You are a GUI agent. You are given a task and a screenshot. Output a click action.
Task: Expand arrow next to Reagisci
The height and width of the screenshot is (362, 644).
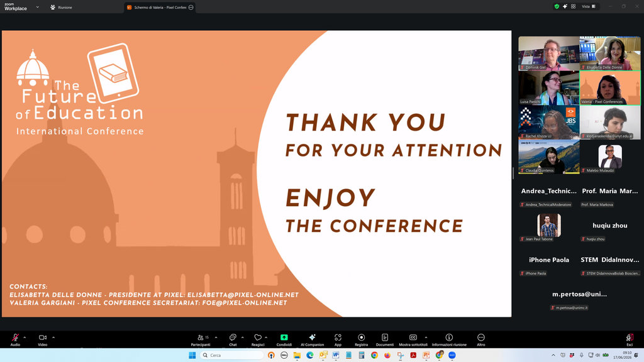point(266,337)
